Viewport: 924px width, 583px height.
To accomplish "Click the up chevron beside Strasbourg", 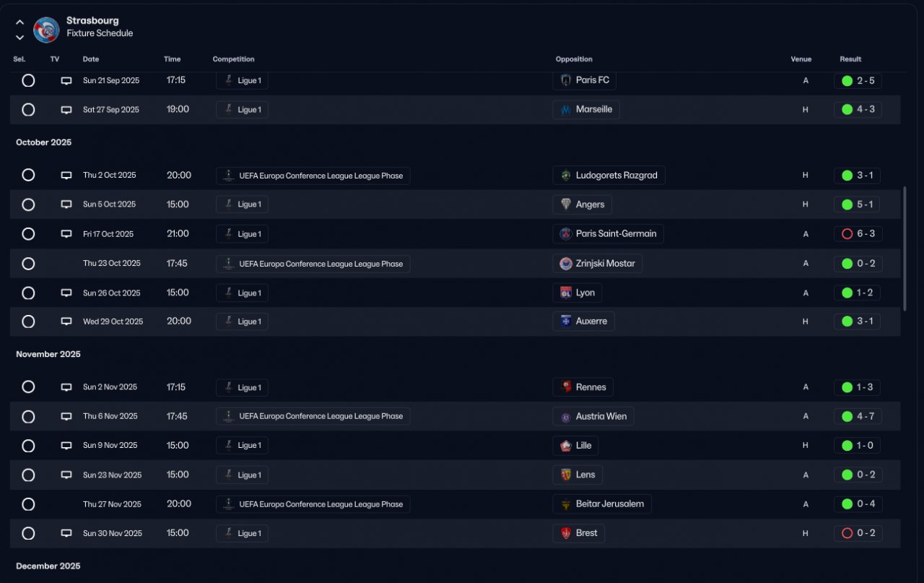I will [x=19, y=22].
